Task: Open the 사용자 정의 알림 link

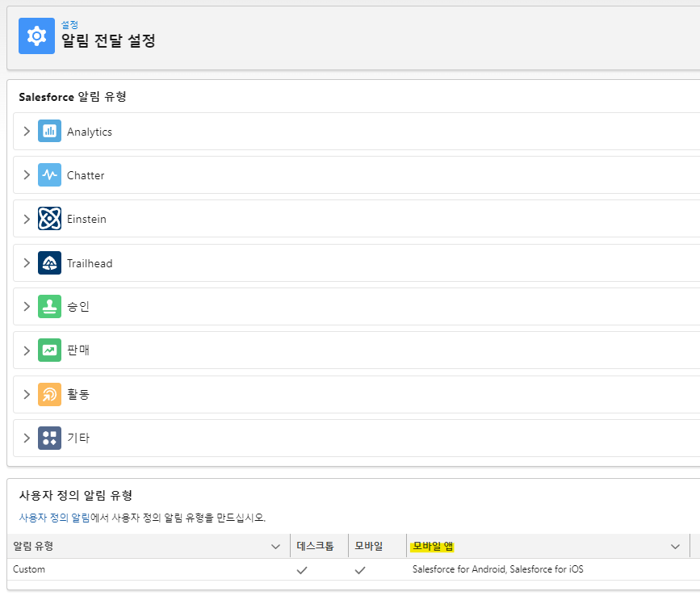Action: pyautogui.click(x=54, y=518)
